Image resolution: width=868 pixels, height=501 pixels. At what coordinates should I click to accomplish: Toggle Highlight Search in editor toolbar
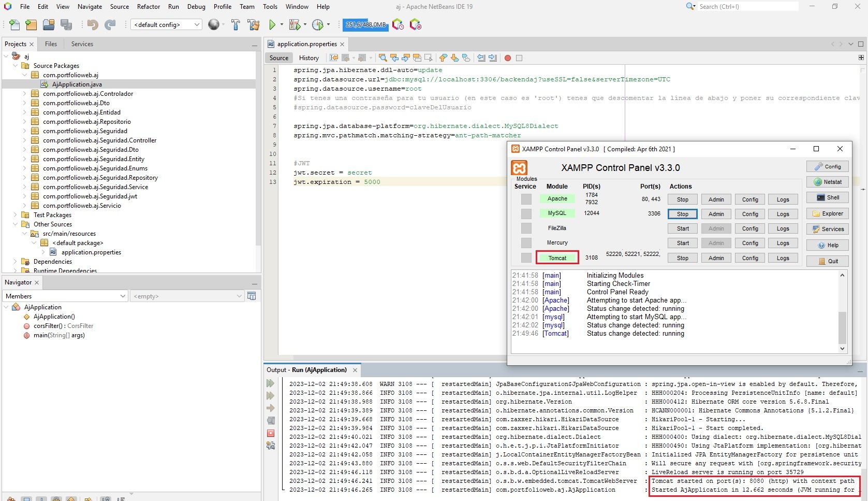pos(417,58)
